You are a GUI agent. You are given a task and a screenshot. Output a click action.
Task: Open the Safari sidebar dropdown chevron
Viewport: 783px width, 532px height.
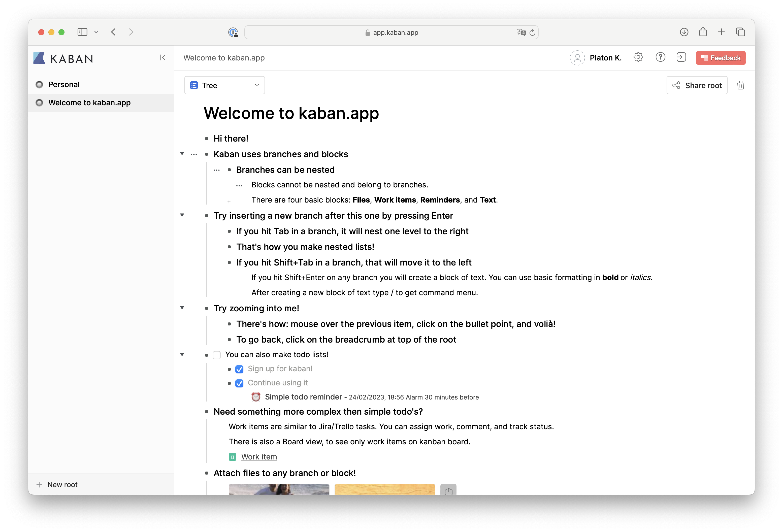[96, 32]
